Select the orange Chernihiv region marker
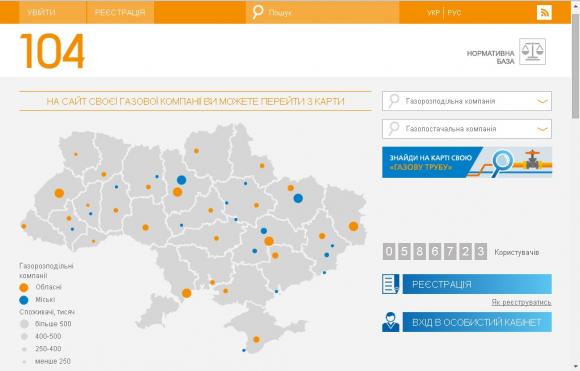This screenshot has width=580, height=371. coord(196,151)
